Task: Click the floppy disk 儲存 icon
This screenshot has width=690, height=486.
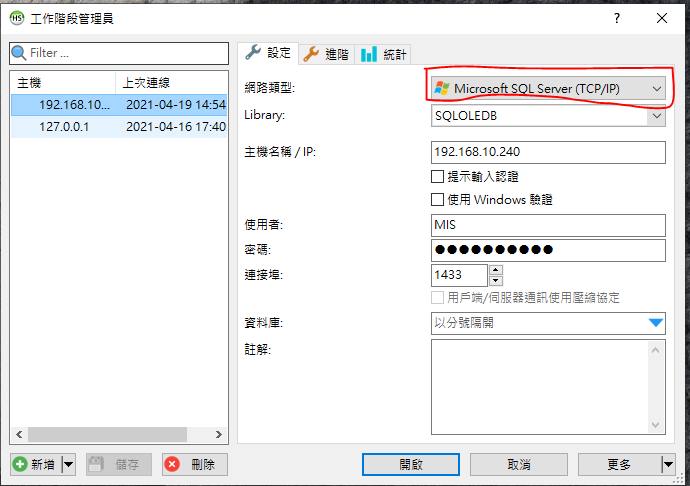Action: tap(96, 464)
